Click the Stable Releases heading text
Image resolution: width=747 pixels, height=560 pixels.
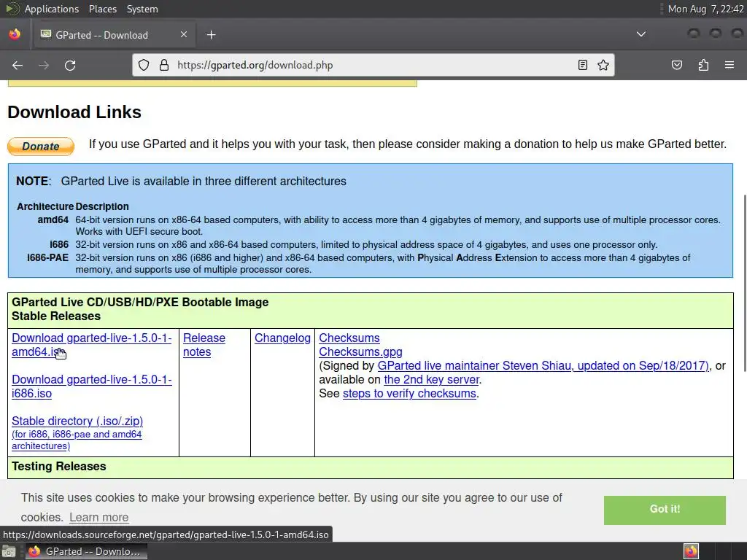pos(56,316)
